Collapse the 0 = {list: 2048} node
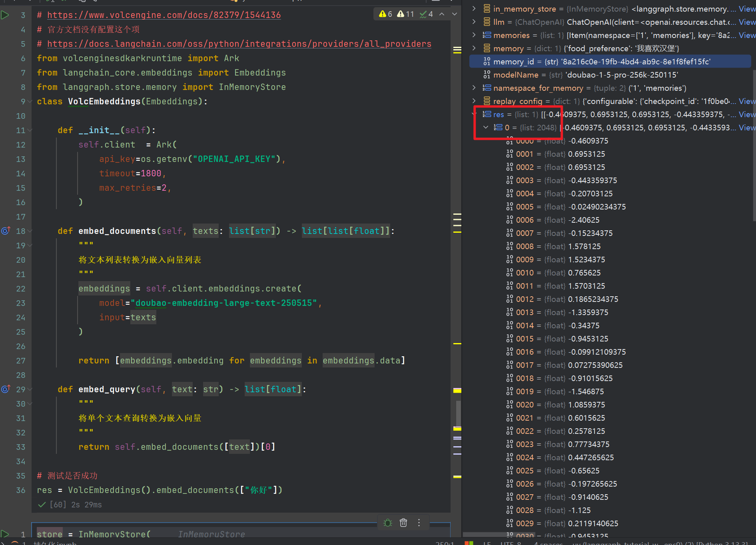This screenshot has width=756, height=545. 486,127
